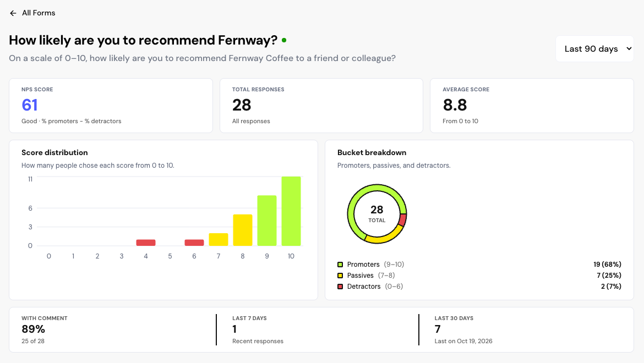This screenshot has height=363, width=644.
Task: Click the From 0 to 10 caption
Action: [x=460, y=122]
